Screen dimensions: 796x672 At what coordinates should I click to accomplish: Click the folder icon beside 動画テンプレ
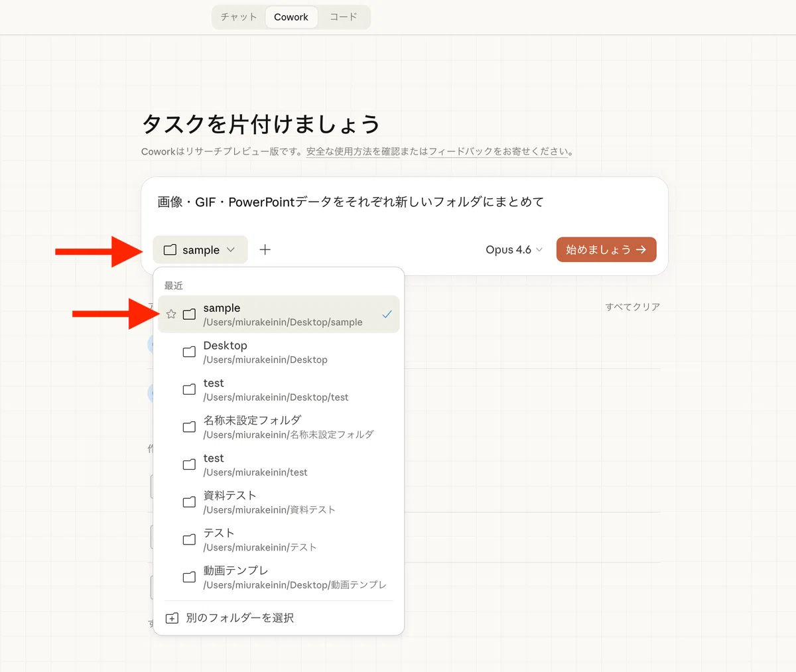click(x=189, y=577)
